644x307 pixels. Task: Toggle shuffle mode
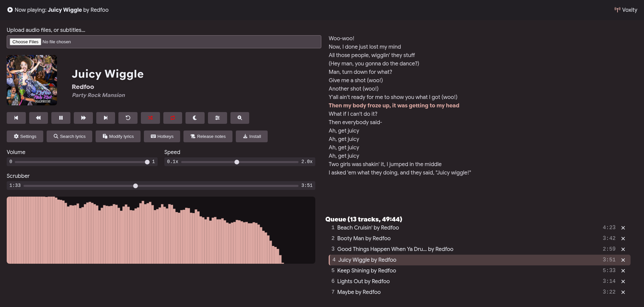tap(150, 118)
